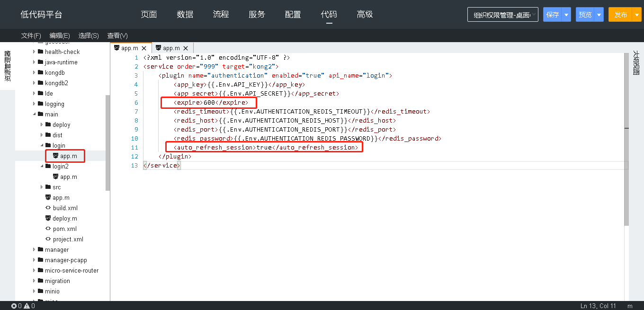Click the micro-service-router folder icon
Screen dimensions: 644x310
click(x=40, y=270)
